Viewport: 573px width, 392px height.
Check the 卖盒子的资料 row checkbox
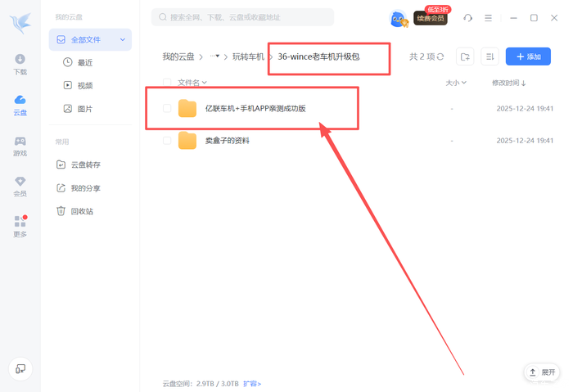click(167, 141)
